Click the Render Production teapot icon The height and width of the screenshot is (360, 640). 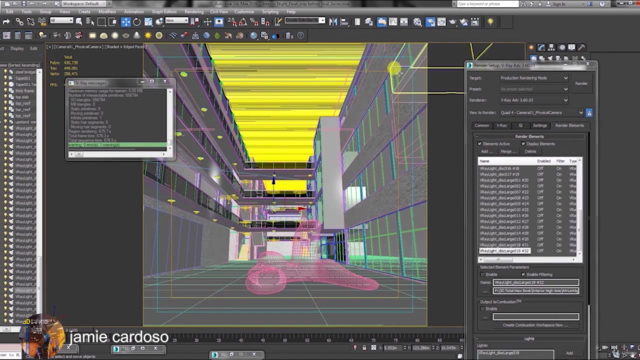coord(453,22)
